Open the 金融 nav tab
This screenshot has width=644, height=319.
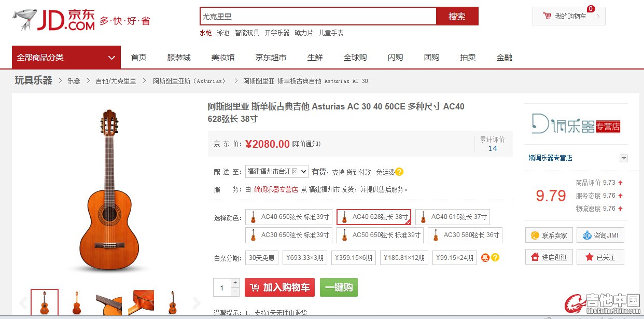[504, 58]
